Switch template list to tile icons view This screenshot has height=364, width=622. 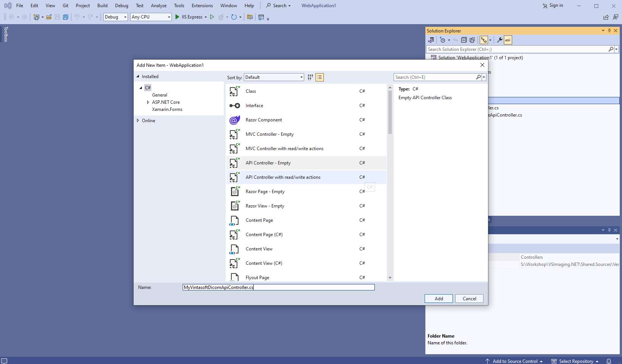point(310,77)
